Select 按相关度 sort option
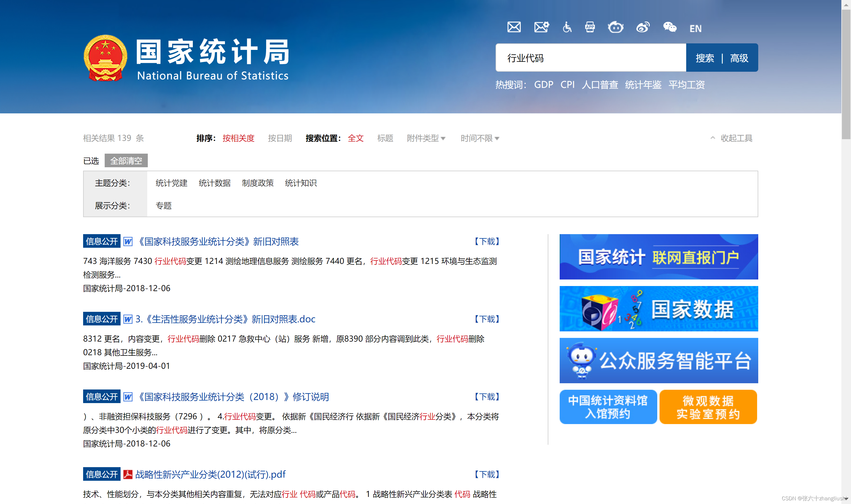 [x=238, y=138]
